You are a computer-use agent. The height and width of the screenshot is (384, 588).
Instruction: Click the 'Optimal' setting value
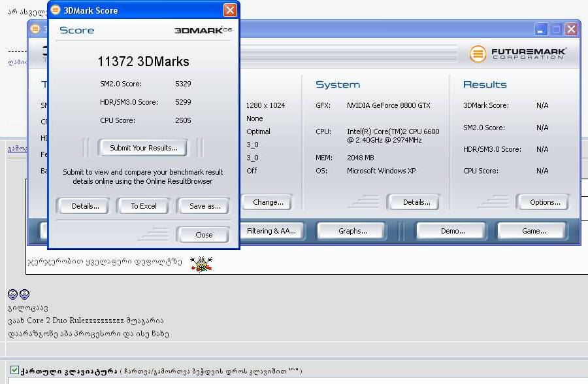tap(258, 131)
